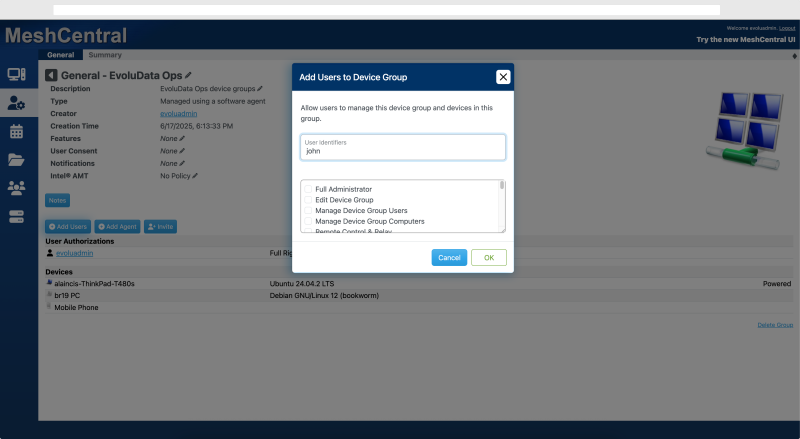Viewport: 800px width, 439px height.
Task: Switch to the General tab
Action: [61, 55]
